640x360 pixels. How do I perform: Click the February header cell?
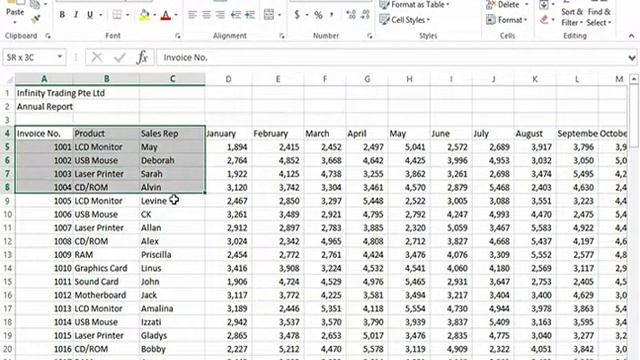(x=278, y=133)
